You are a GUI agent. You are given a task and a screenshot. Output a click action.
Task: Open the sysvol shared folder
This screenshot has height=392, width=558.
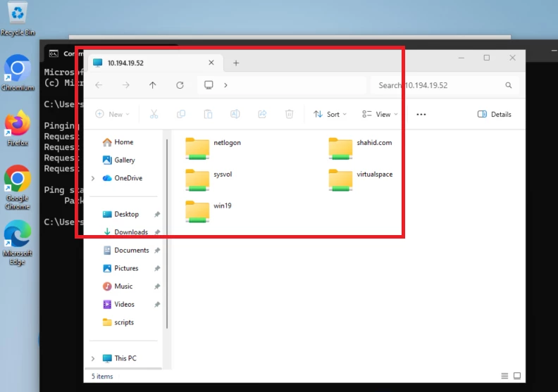(x=209, y=179)
